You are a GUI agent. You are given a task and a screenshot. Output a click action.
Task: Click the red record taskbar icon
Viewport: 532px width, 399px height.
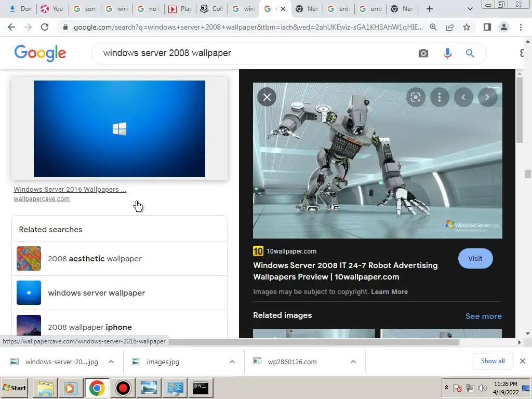123,388
